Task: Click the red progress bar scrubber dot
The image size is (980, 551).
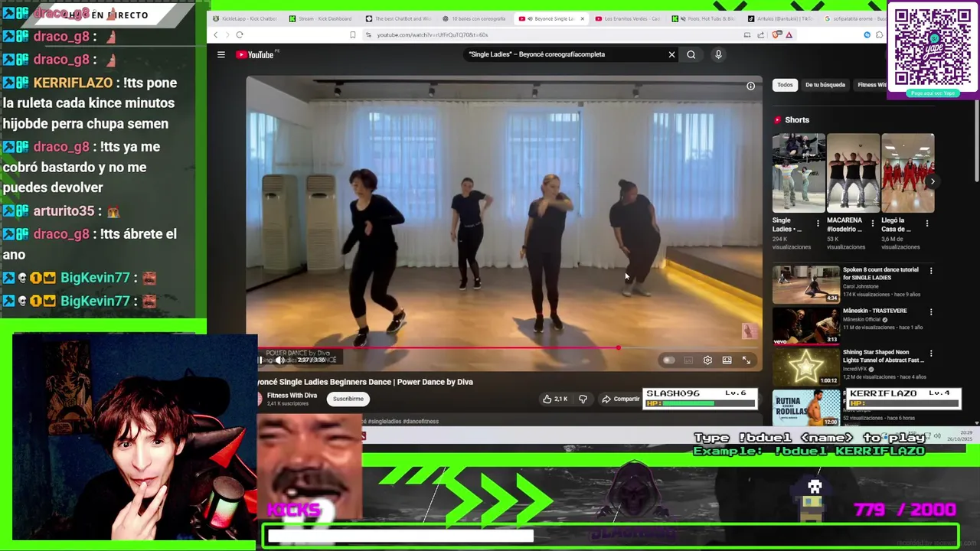Action: (618, 348)
